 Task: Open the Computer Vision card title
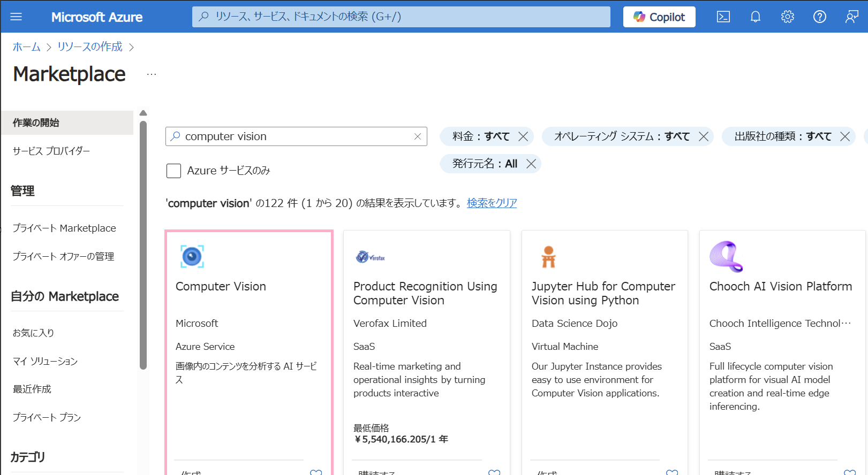[221, 287]
